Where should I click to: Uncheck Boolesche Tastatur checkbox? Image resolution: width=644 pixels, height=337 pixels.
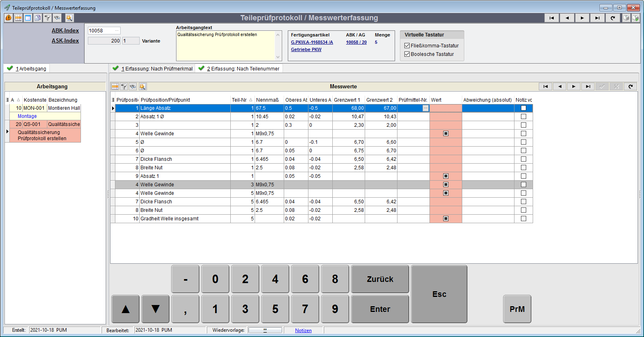[x=407, y=54]
